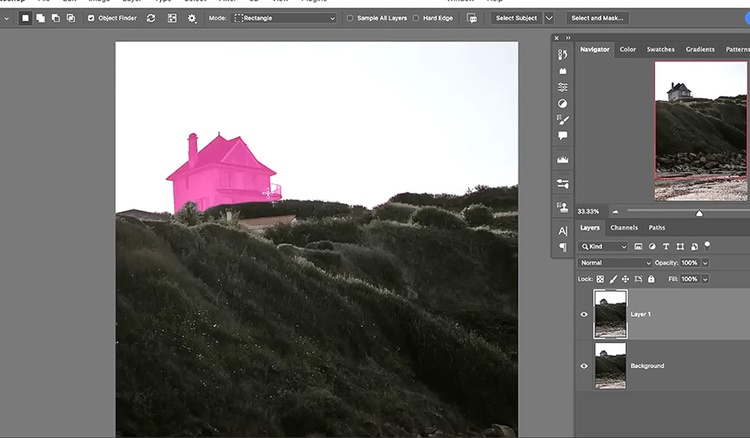Open the Character panel icon
750x438 pixels.
click(563, 231)
